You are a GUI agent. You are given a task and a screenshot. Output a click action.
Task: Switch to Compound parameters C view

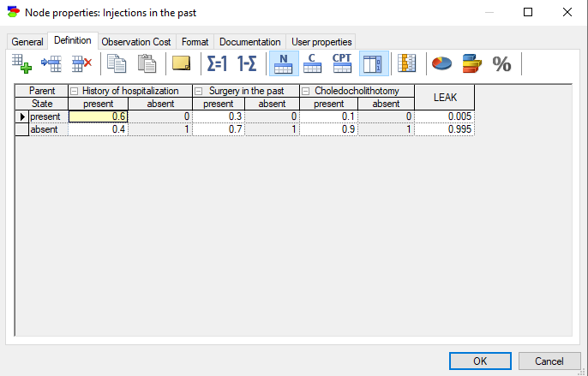[x=312, y=63]
